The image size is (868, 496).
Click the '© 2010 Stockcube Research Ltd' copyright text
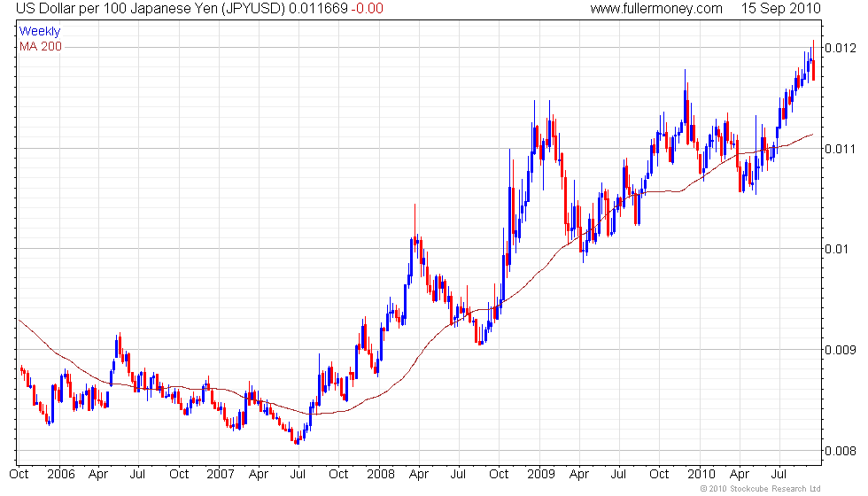[760, 489]
